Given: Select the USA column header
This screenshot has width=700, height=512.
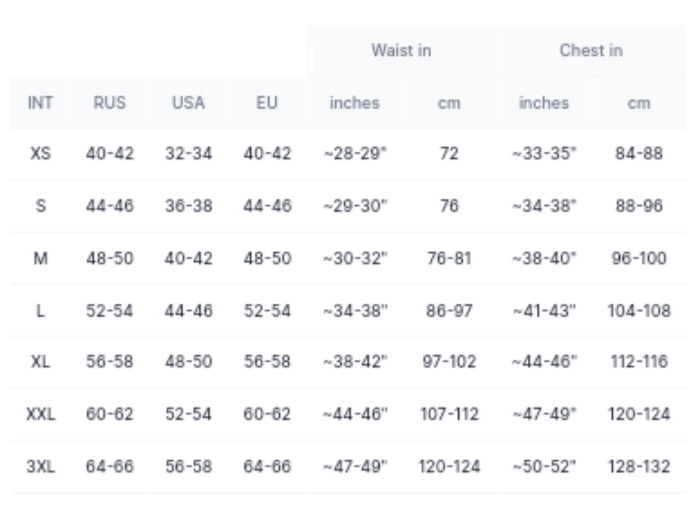Looking at the screenshot, I should (188, 103).
